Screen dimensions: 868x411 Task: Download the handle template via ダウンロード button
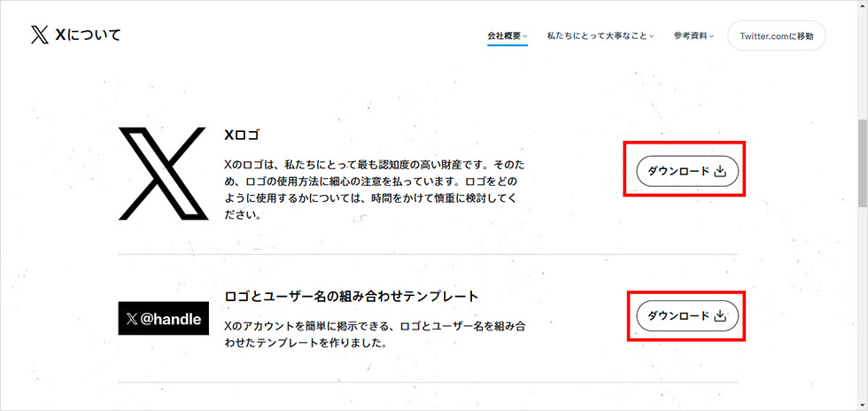[687, 316]
